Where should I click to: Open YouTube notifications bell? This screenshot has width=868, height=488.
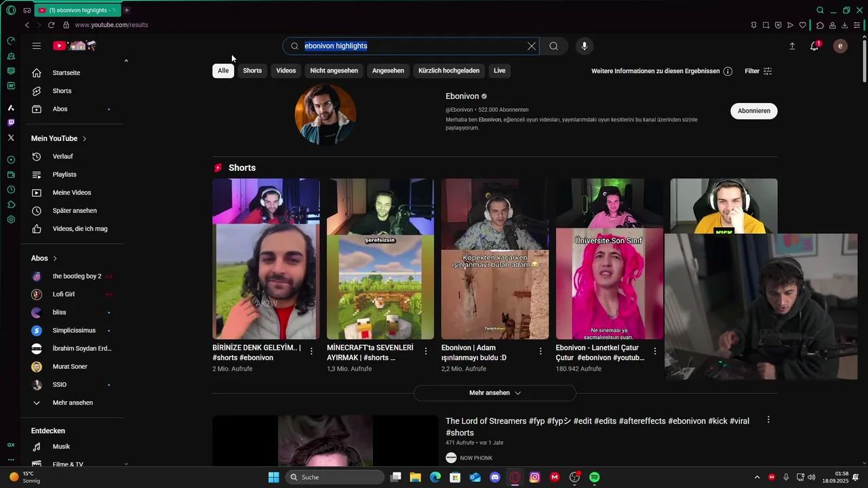(814, 46)
